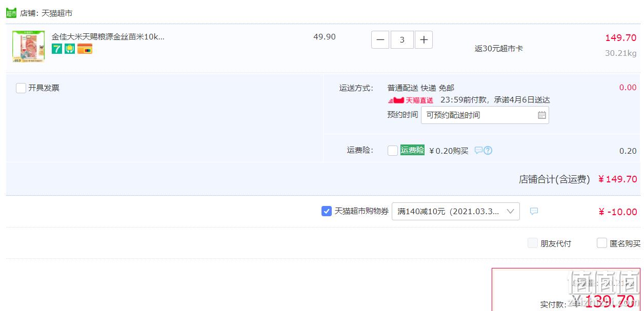Decrease quantity with the minus button

point(380,40)
